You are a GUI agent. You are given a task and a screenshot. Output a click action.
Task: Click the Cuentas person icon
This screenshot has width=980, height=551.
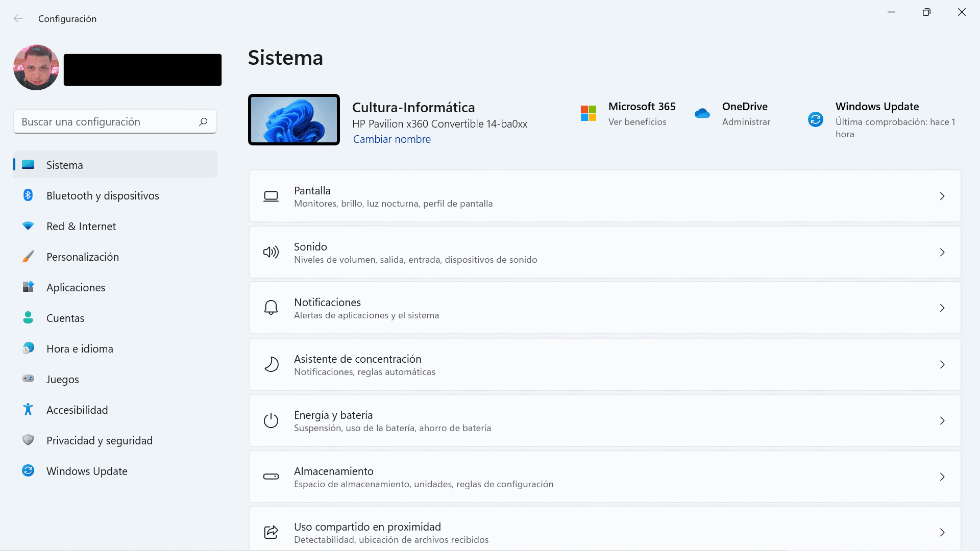pyautogui.click(x=28, y=318)
